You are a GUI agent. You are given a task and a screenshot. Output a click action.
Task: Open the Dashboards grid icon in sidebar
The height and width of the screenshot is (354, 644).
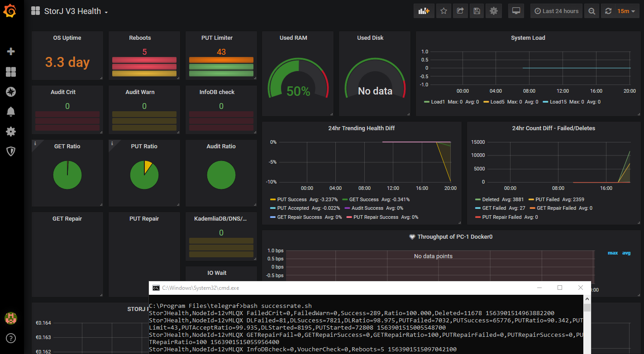11,72
